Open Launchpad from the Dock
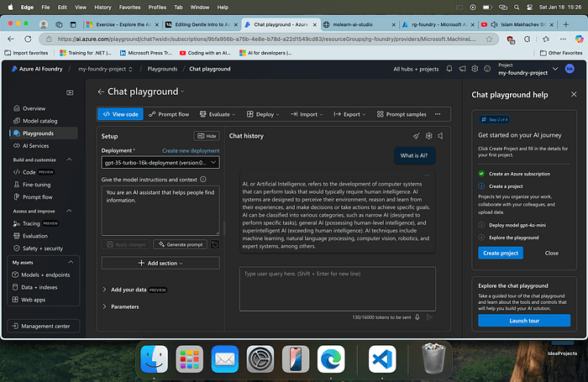 coord(189,358)
